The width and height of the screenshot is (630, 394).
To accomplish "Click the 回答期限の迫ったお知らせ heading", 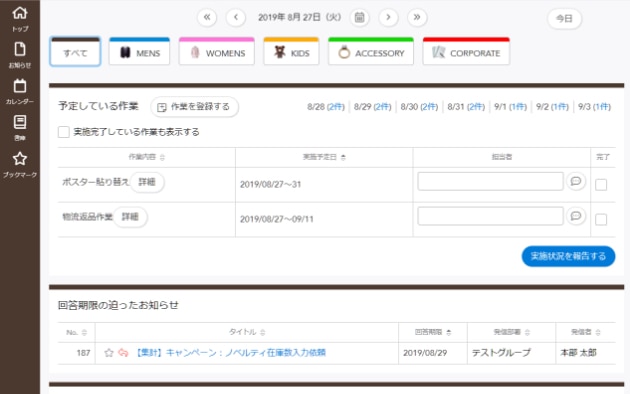I will (x=118, y=305).
